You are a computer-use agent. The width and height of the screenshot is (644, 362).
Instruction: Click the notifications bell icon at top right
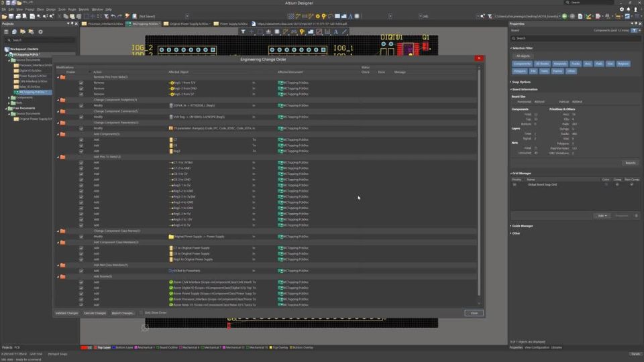click(629, 9)
